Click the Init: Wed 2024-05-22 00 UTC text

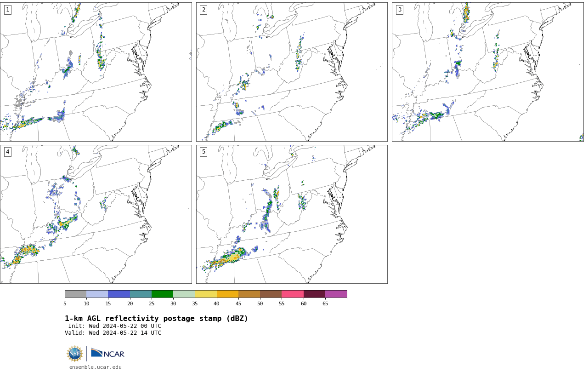pyautogui.click(x=115, y=326)
